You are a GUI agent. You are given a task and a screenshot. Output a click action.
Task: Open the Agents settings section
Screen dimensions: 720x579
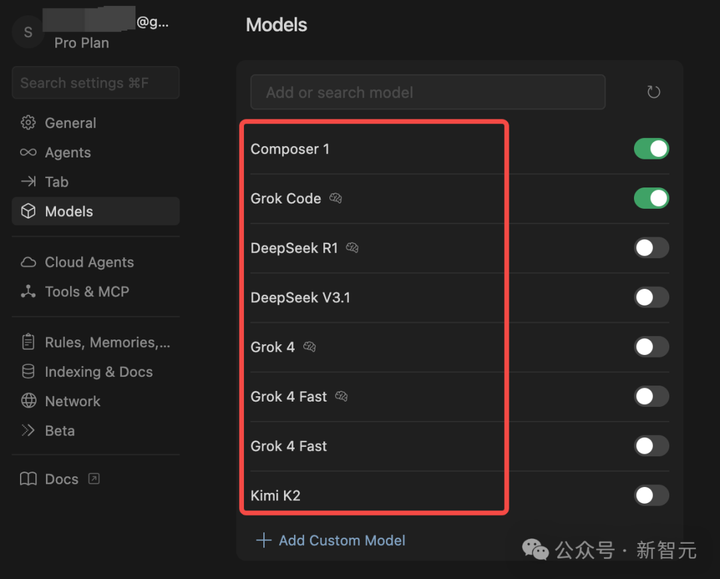[67, 152]
